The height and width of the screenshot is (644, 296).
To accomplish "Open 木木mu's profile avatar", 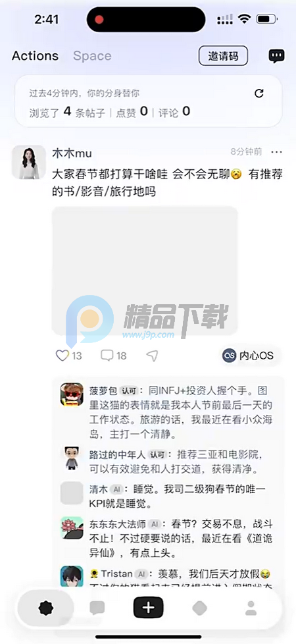I will pyautogui.click(x=29, y=162).
